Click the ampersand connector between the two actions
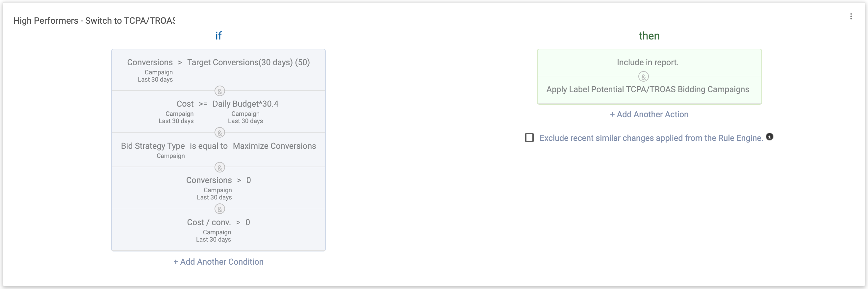Screen dimensions: 868x289 [x=643, y=77]
